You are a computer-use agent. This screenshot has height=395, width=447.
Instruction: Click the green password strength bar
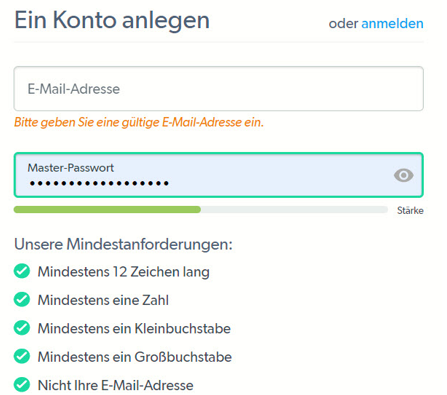[107, 209]
